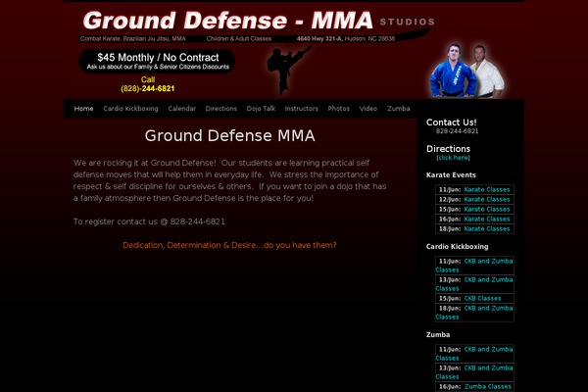
Task: Open the Home menu item
Action: point(83,109)
